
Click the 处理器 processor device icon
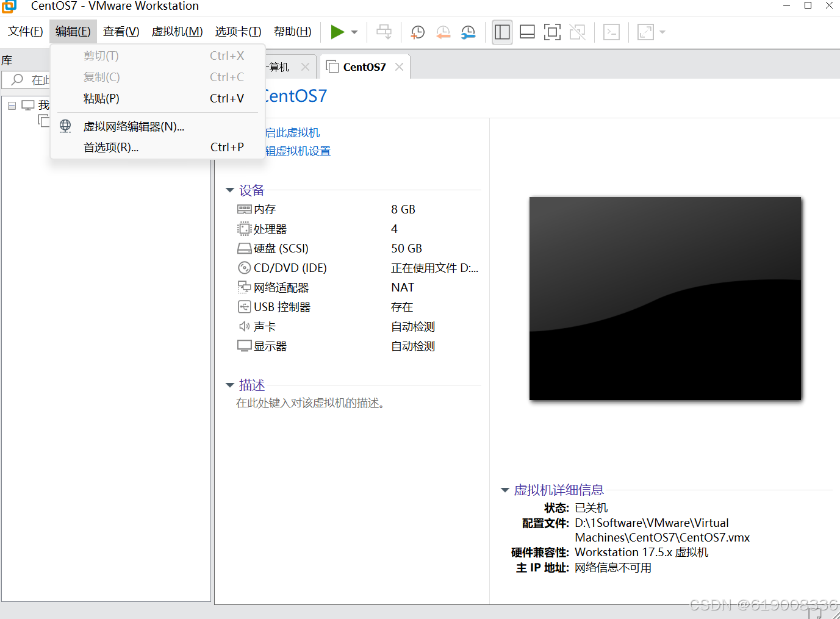click(x=244, y=229)
